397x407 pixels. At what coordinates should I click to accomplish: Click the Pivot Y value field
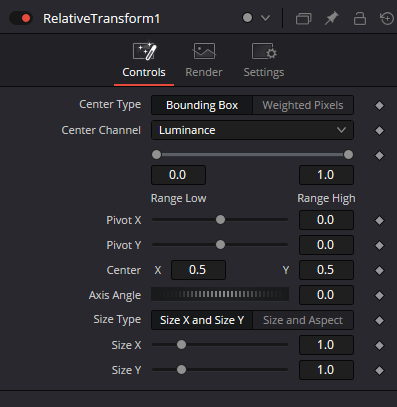click(x=326, y=245)
